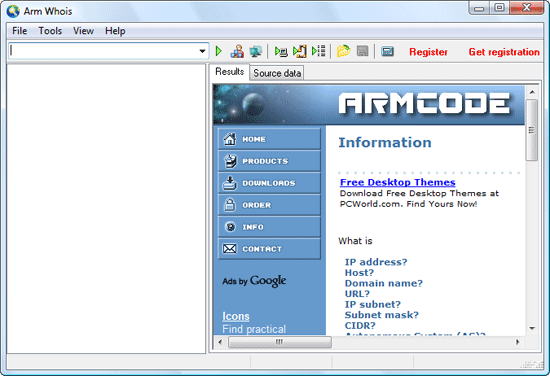Click the horizontal scrollbar left arrow

point(220,342)
